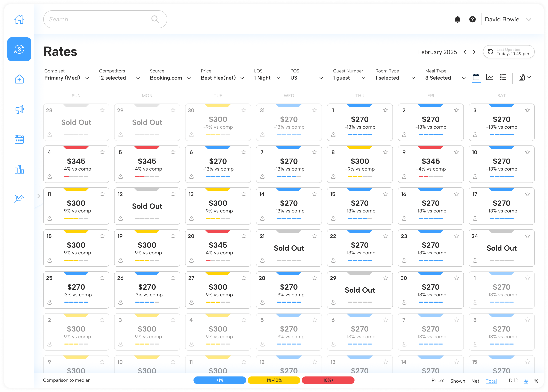Viewport: 548px width, 392px height.
Task: Click the Total price link at bottom
Action: click(491, 381)
